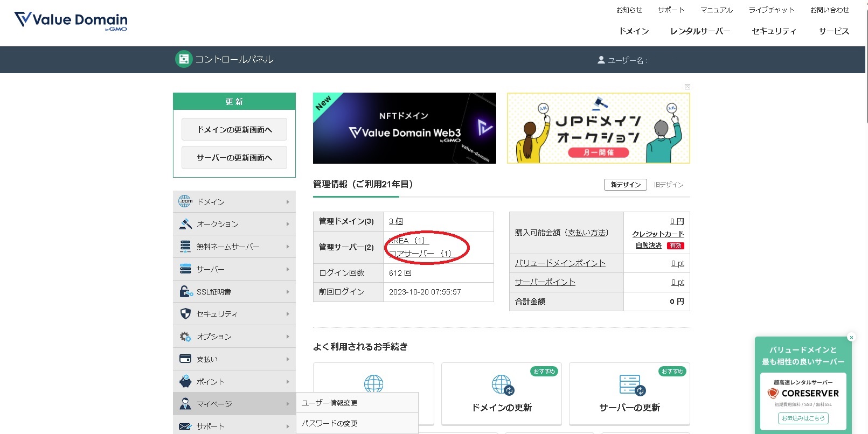Expand the SSL証明書 menu arrow

288,292
